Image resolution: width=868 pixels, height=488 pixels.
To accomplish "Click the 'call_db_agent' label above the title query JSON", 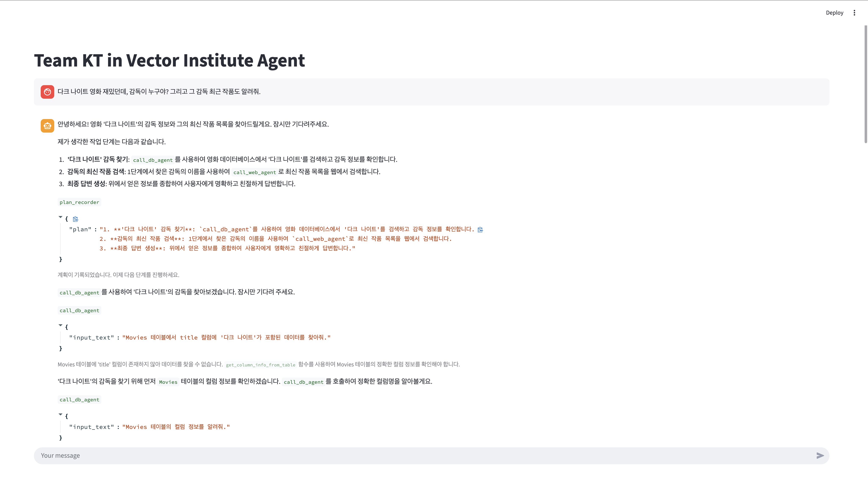I will click(79, 311).
